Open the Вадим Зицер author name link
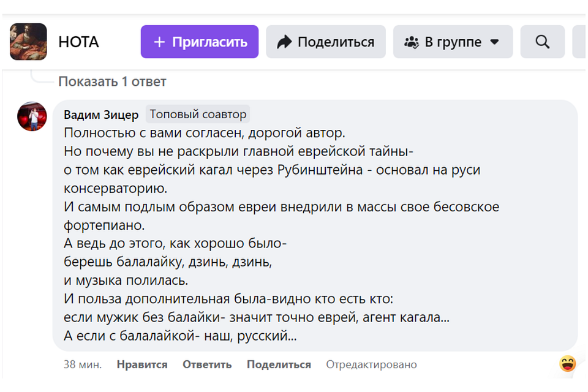588x392 pixels. [101, 115]
